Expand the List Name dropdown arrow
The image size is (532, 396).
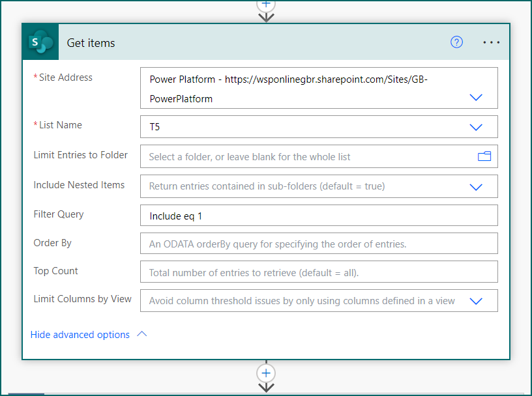pyautogui.click(x=476, y=127)
